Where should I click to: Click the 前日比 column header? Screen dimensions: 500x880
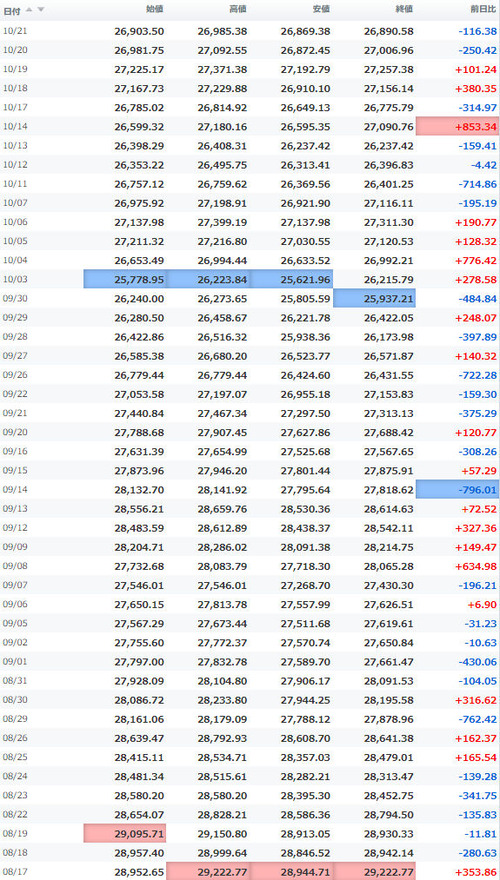pos(483,10)
